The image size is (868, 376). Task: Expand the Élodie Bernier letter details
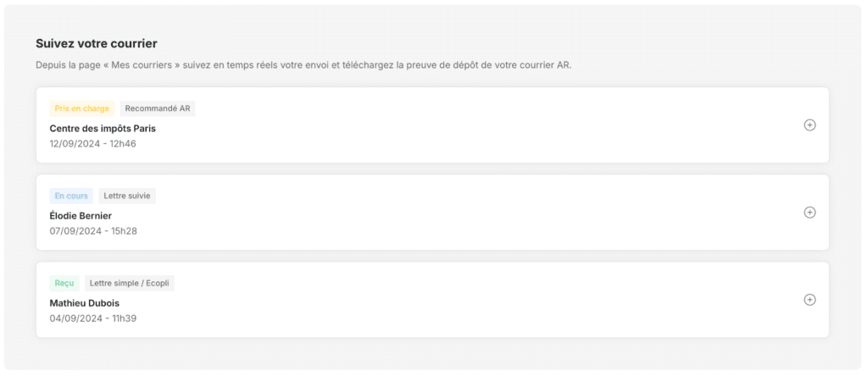coord(810,213)
